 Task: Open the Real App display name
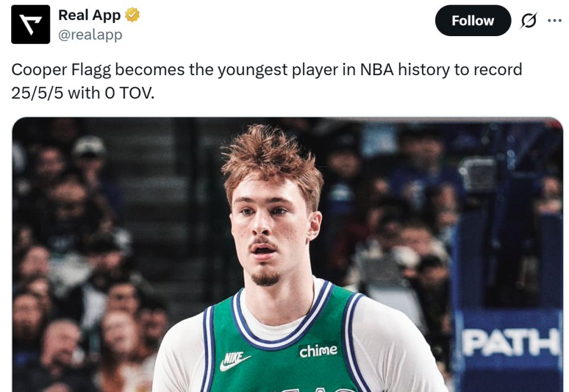point(89,15)
